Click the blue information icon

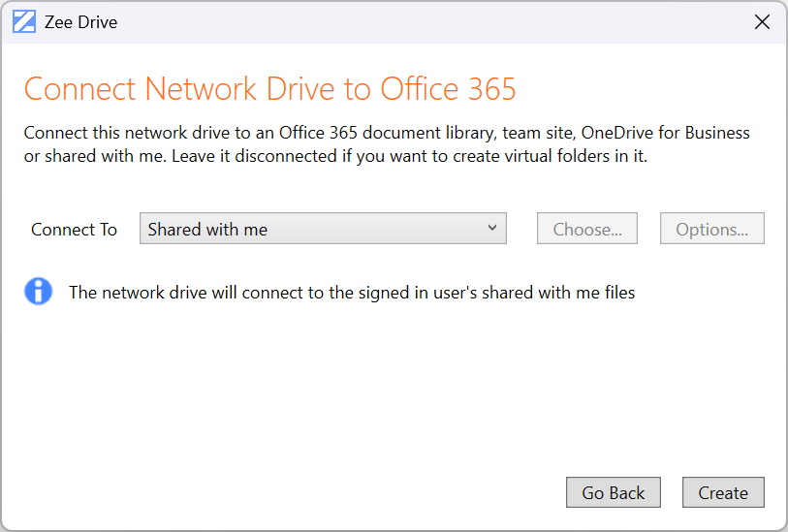tap(39, 292)
